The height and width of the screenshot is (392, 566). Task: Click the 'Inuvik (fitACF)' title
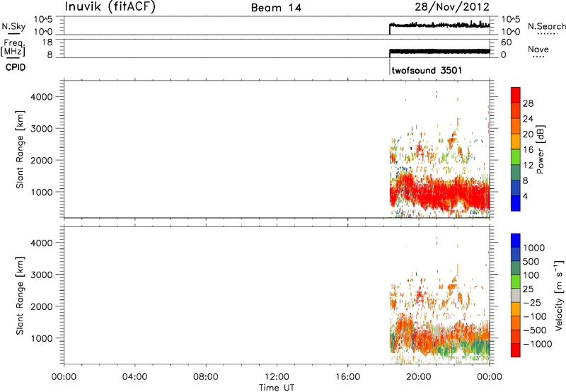(110, 6)
